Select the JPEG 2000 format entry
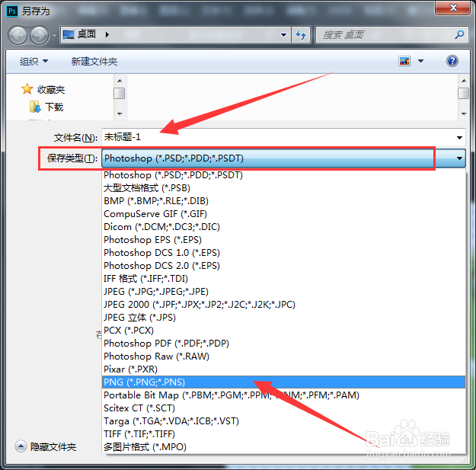 (x=283, y=305)
